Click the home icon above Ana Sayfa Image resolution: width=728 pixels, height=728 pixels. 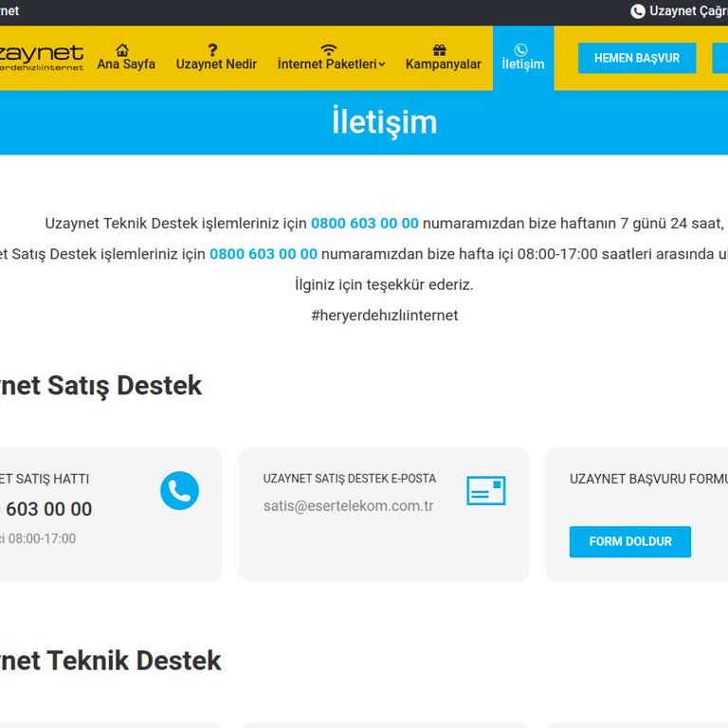122,49
